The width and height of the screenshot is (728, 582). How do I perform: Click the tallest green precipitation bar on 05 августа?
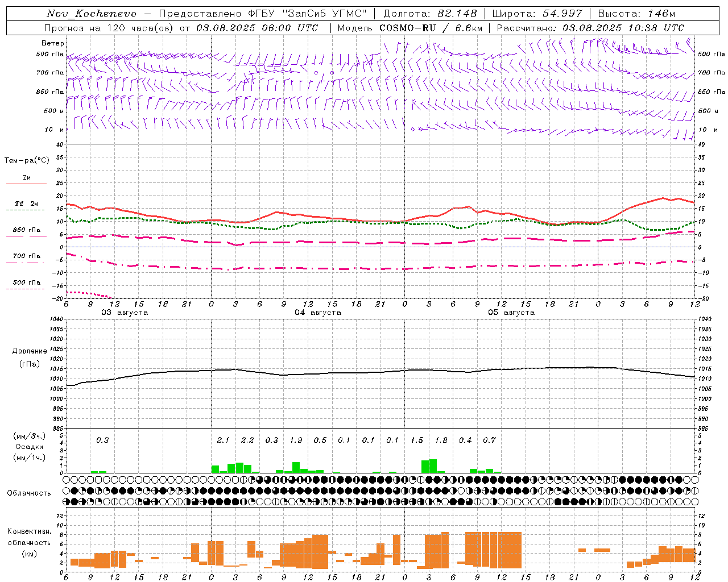[x=433, y=466]
